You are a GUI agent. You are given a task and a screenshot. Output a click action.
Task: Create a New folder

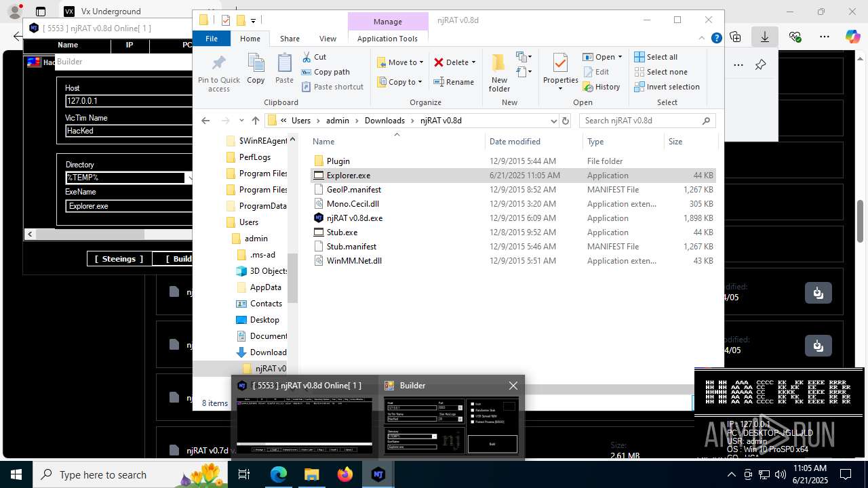click(x=499, y=73)
